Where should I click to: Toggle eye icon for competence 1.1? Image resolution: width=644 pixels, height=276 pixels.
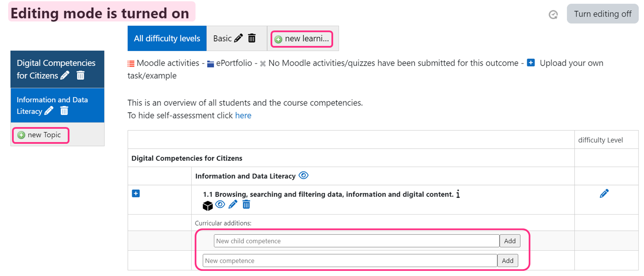click(220, 205)
